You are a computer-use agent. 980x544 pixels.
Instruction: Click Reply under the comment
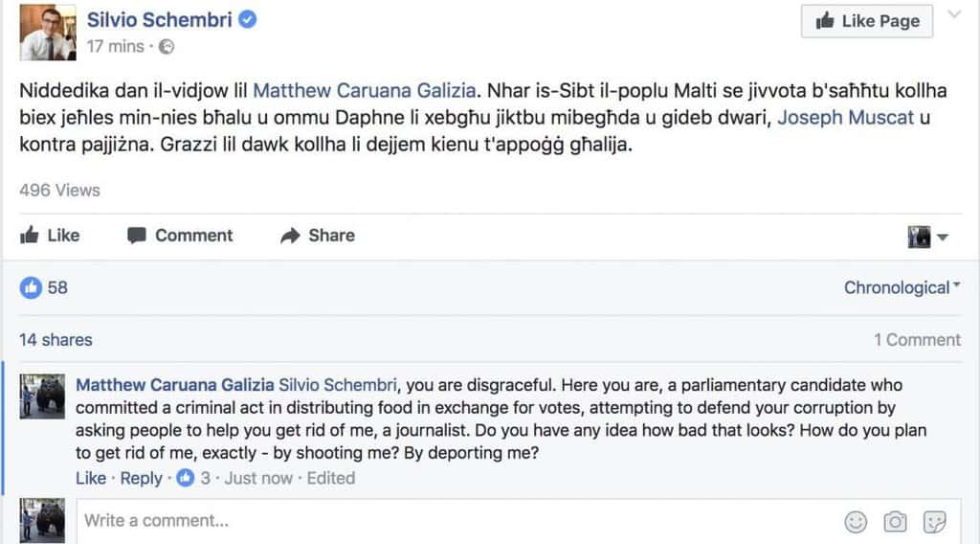coord(141,478)
